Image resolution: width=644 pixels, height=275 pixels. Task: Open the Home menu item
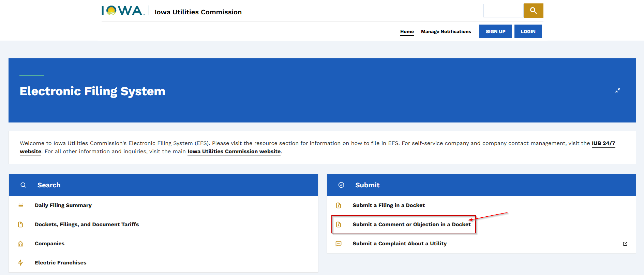pyautogui.click(x=407, y=31)
